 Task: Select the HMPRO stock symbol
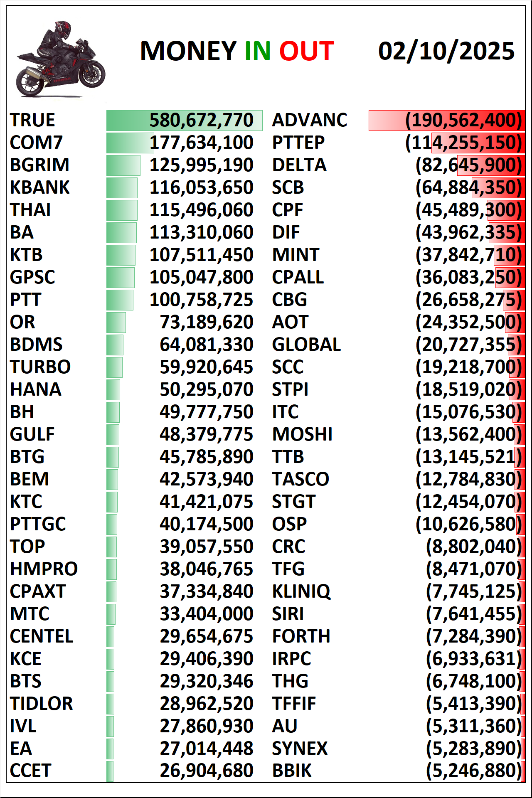[x=44, y=569]
